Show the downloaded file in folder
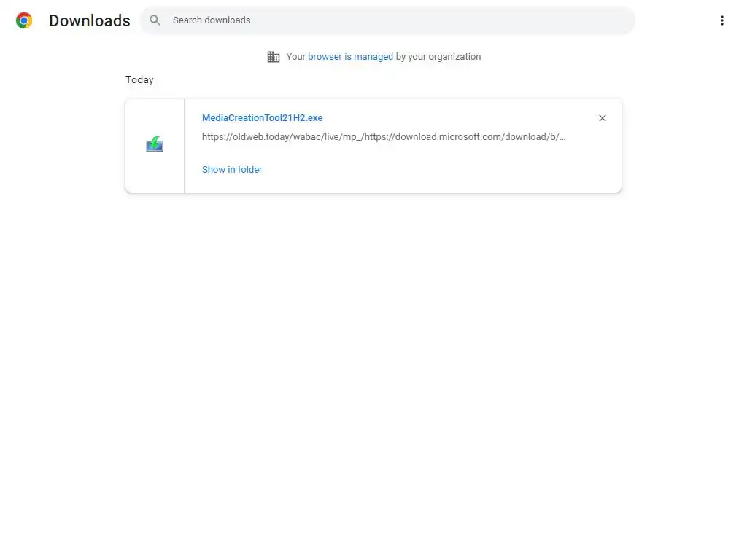This screenshot has height=560, width=747. (x=232, y=170)
